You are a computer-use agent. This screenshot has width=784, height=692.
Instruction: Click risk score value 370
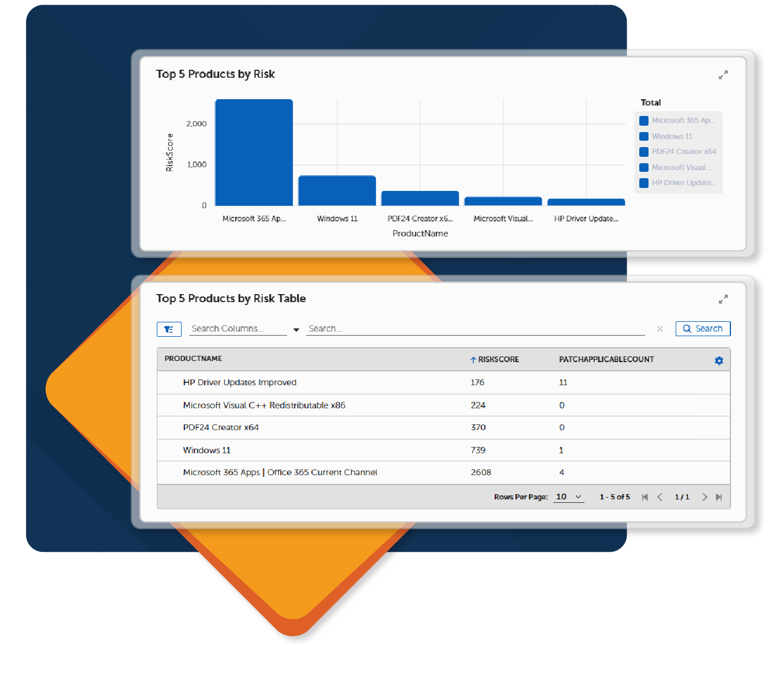478,427
